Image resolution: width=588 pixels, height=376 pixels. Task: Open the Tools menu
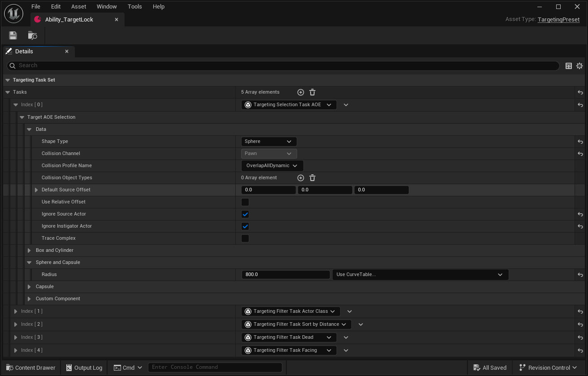134,7
